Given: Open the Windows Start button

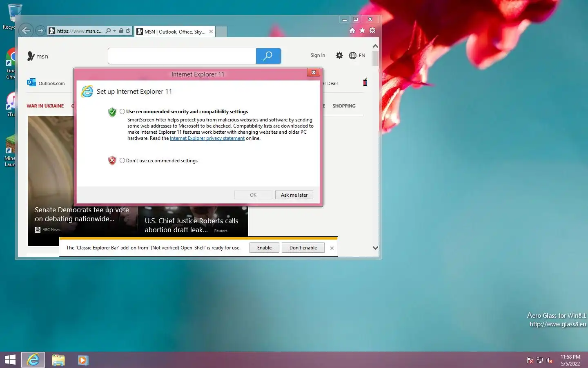Looking at the screenshot, I should tap(10, 360).
